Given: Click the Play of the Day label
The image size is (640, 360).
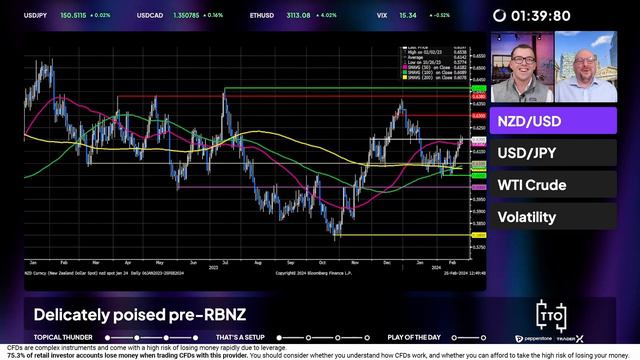Looking at the screenshot, I should coord(414,338).
